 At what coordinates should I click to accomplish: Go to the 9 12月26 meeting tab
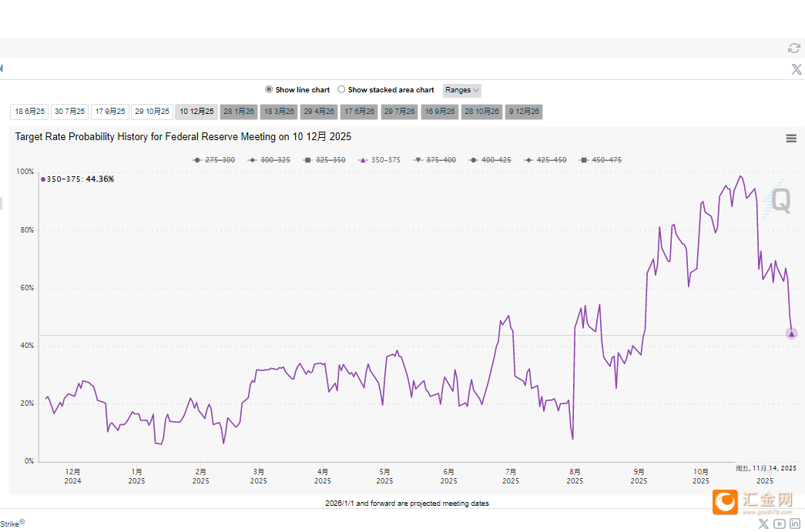[x=524, y=112]
